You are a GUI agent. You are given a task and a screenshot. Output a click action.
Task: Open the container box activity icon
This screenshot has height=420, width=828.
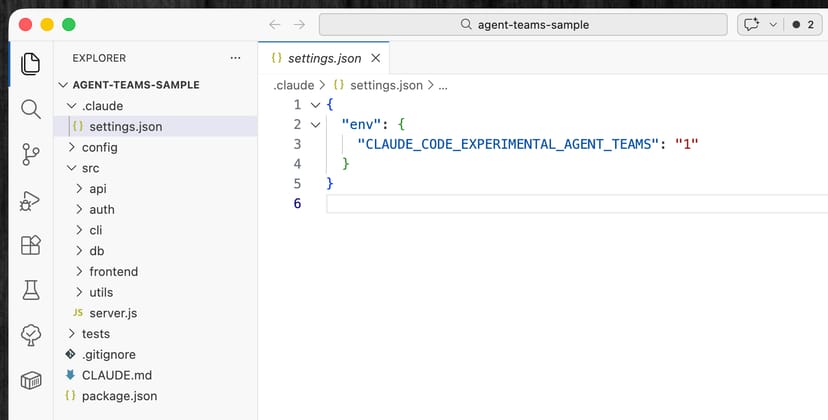31,380
